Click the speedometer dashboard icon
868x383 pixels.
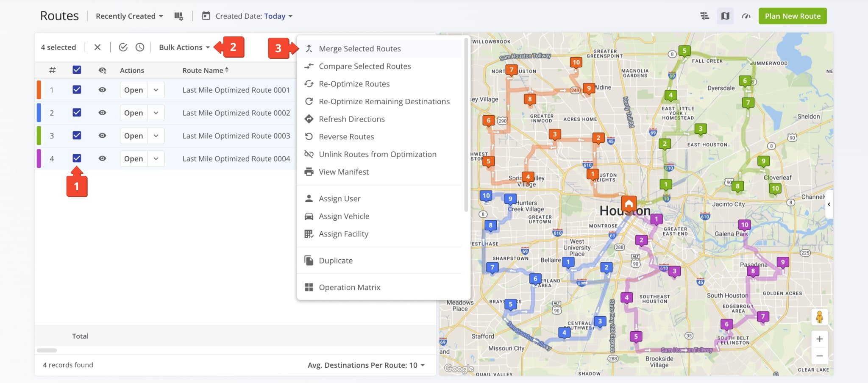point(746,16)
